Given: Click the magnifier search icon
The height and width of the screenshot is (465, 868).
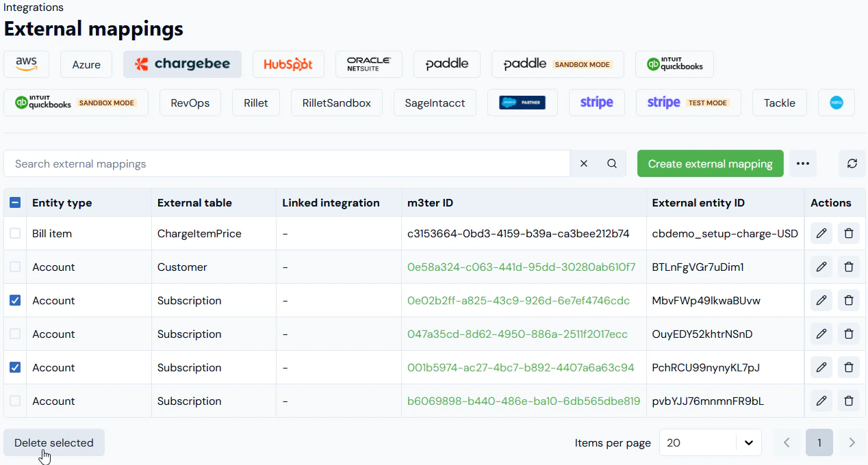Looking at the screenshot, I should (612, 164).
